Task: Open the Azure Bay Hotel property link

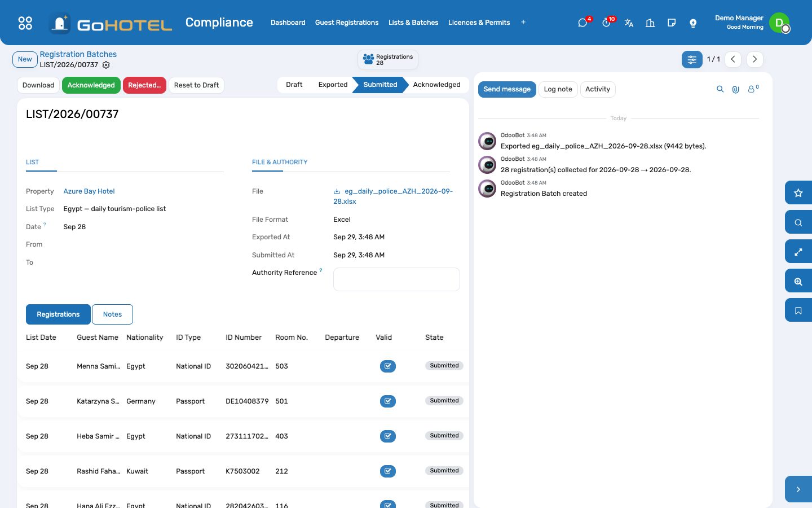Action: pos(89,191)
